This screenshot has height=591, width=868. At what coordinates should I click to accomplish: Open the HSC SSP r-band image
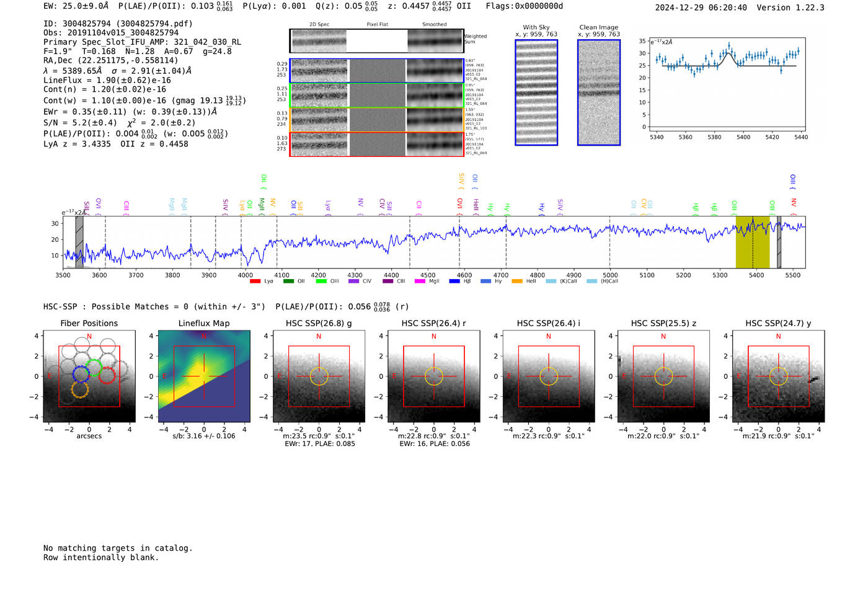(x=434, y=376)
